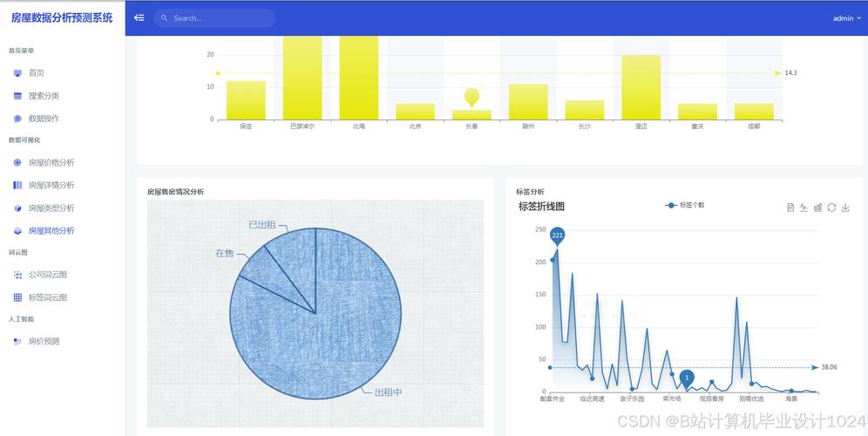Click the yellow 漫迈 bar in chart
This screenshot has height=436, width=868.
coord(641,87)
